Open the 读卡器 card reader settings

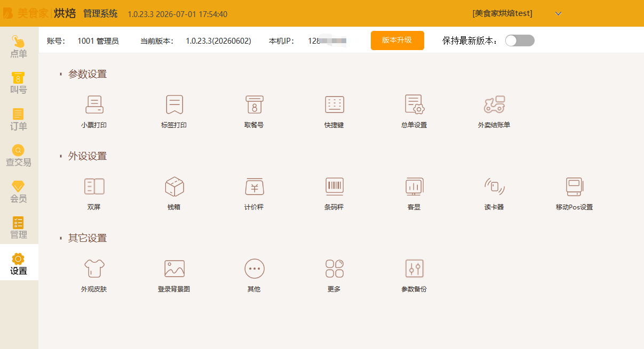tap(494, 193)
